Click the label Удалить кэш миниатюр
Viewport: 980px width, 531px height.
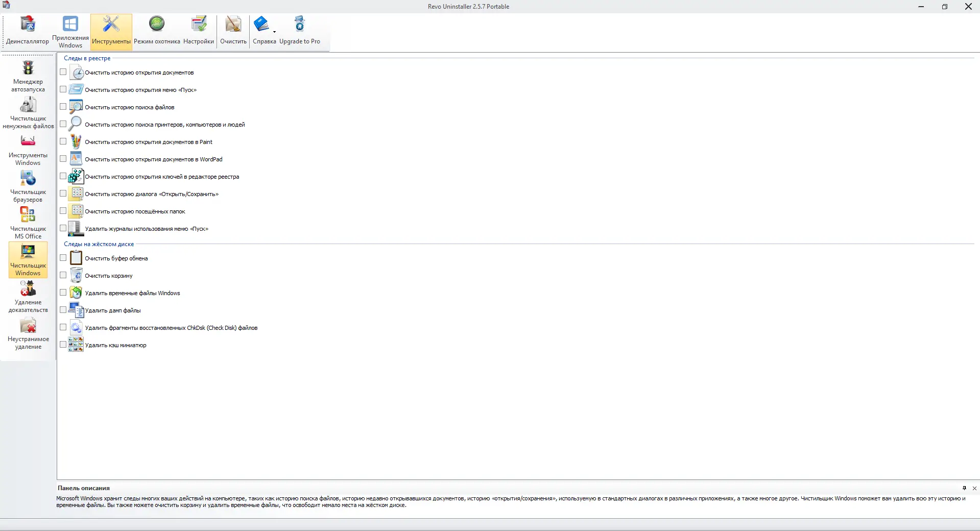click(x=115, y=345)
